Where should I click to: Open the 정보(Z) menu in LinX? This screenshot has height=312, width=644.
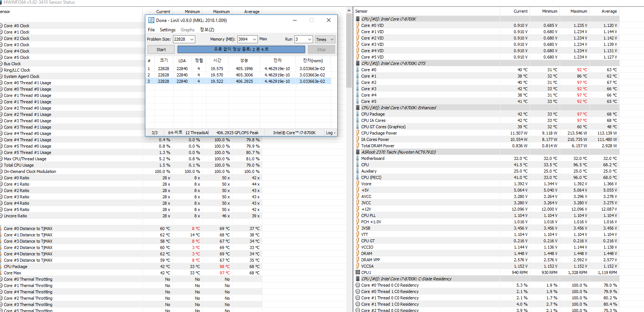207,30
